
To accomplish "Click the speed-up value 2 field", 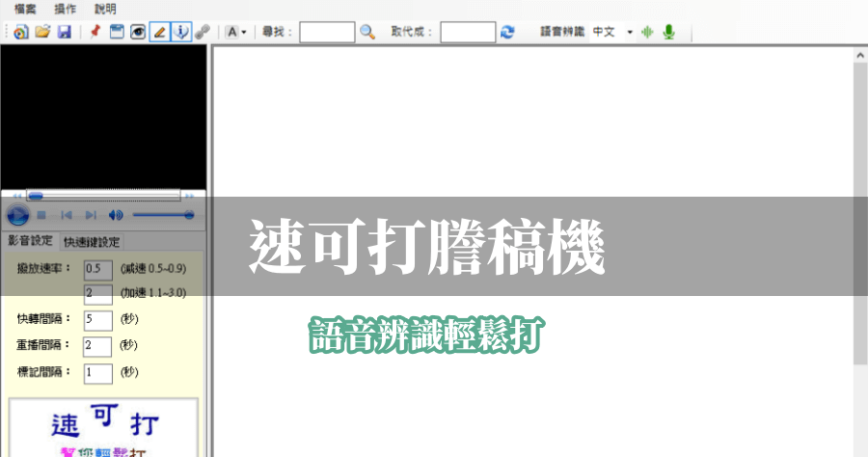I will pyautogui.click(x=98, y=294).
